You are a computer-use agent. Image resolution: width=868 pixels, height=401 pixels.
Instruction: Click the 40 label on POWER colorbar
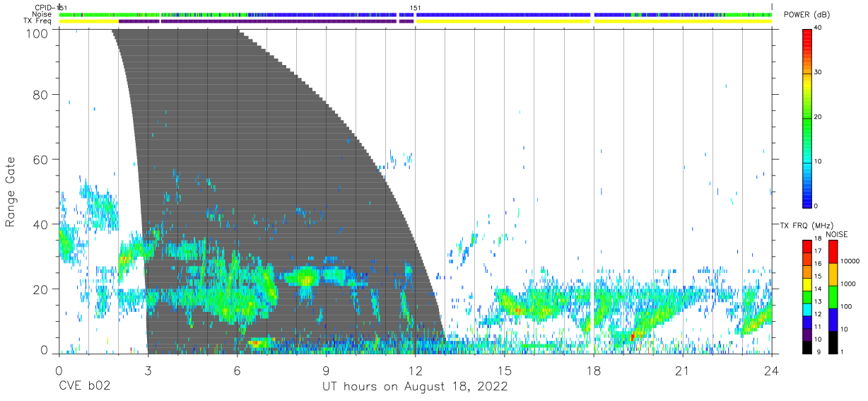[x=819, y=28]
